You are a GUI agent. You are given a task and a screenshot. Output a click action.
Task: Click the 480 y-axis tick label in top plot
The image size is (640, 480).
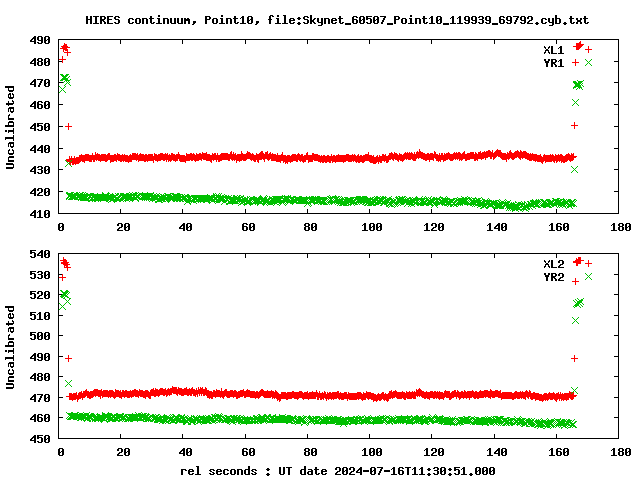pos(40,62)
